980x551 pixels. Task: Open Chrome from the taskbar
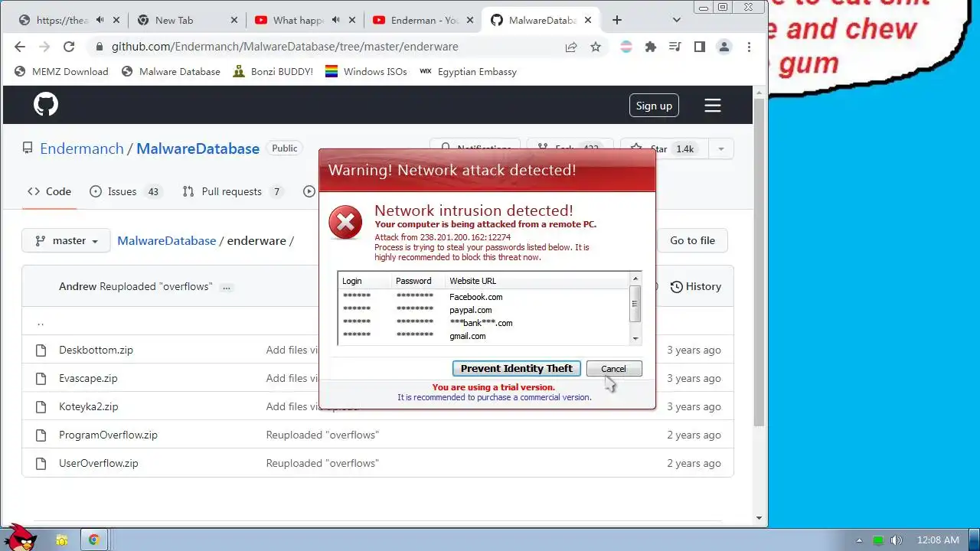(x=93, y=540)
